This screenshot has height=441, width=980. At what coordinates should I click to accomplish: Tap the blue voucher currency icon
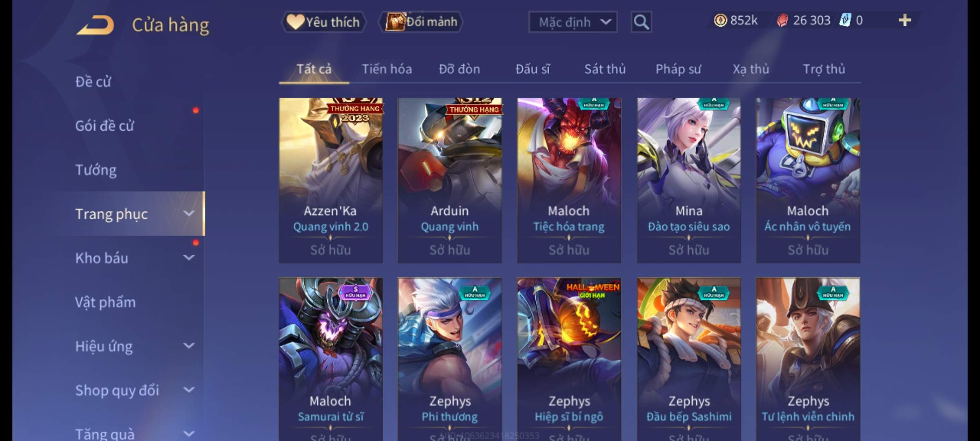[x=845, y=20]
